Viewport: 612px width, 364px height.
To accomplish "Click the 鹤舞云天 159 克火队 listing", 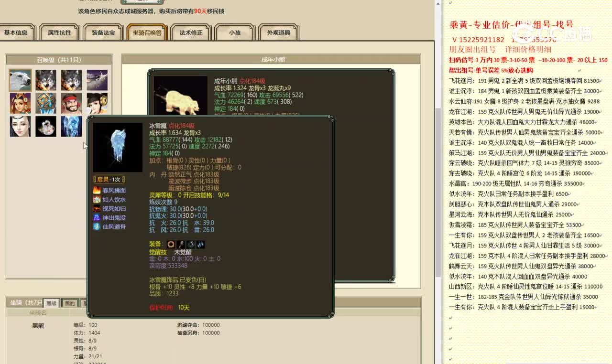I will pos(521,266).
